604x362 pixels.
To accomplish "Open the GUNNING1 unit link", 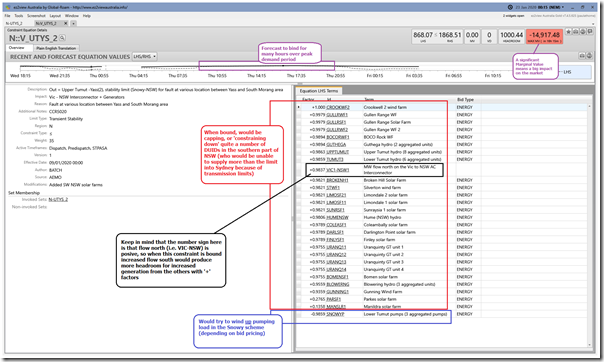I will point(337,292).
